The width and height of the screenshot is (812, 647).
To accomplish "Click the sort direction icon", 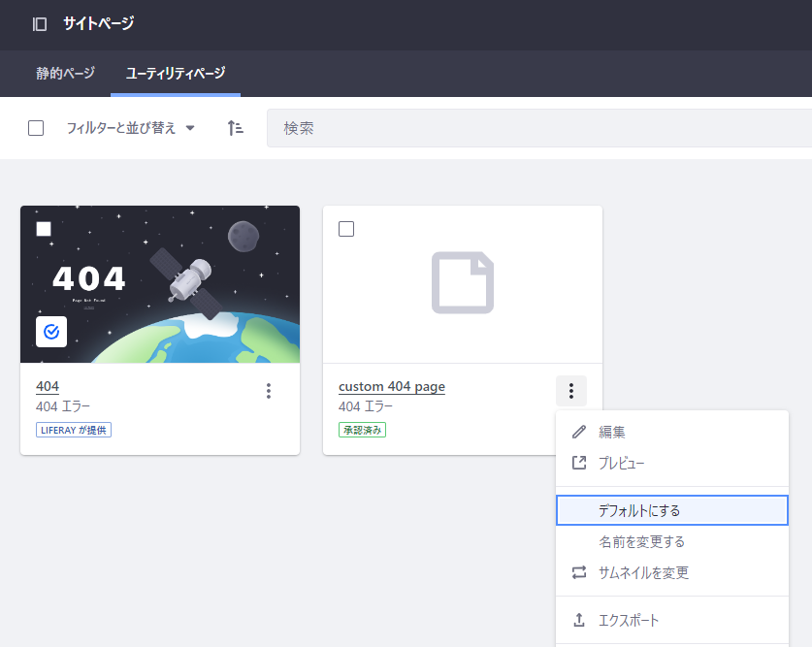I will coord(235,128).
